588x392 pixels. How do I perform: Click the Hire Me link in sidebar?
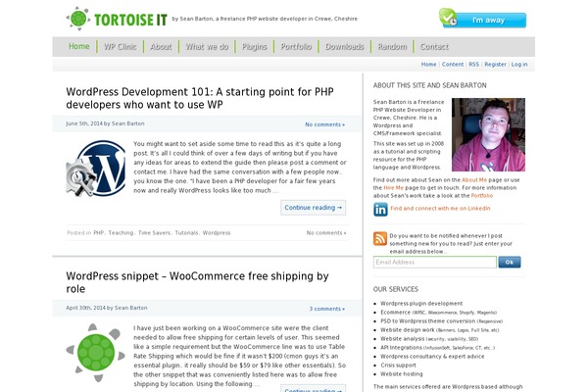pos(393,187)
